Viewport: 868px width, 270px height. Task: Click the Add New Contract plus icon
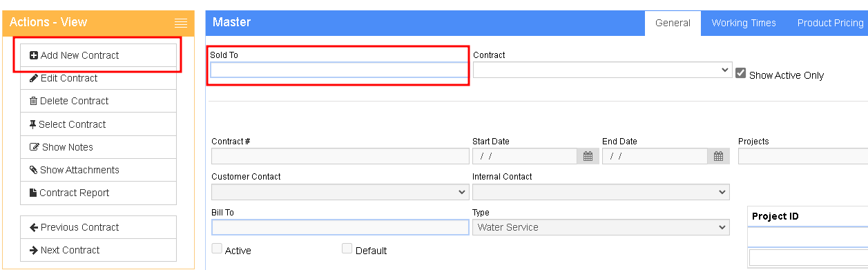pyautogui.click(x=34, y=55)
